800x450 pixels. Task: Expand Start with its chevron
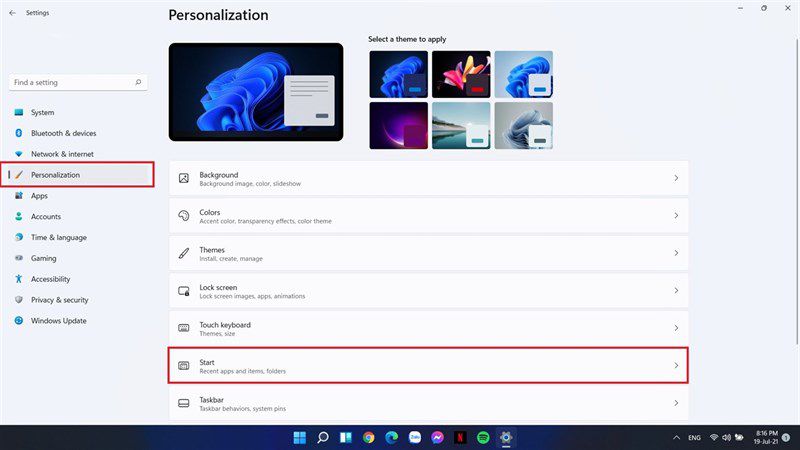pos(676,365)
